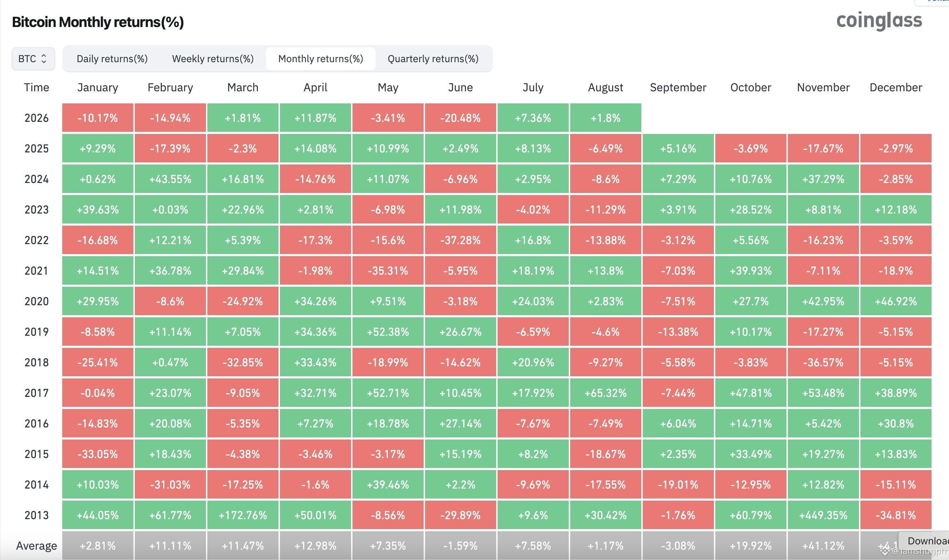Click the Average row label

[37, 546]
